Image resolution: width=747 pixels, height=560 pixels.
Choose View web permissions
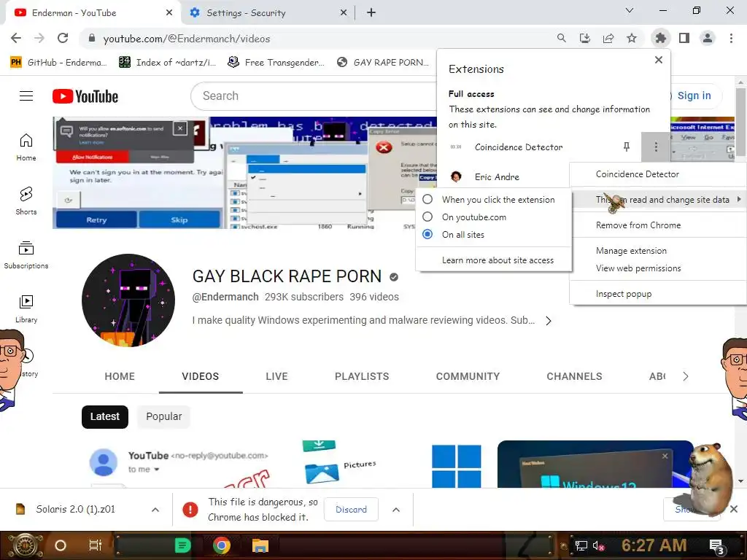pyautogui.click(x=659, y=268)
